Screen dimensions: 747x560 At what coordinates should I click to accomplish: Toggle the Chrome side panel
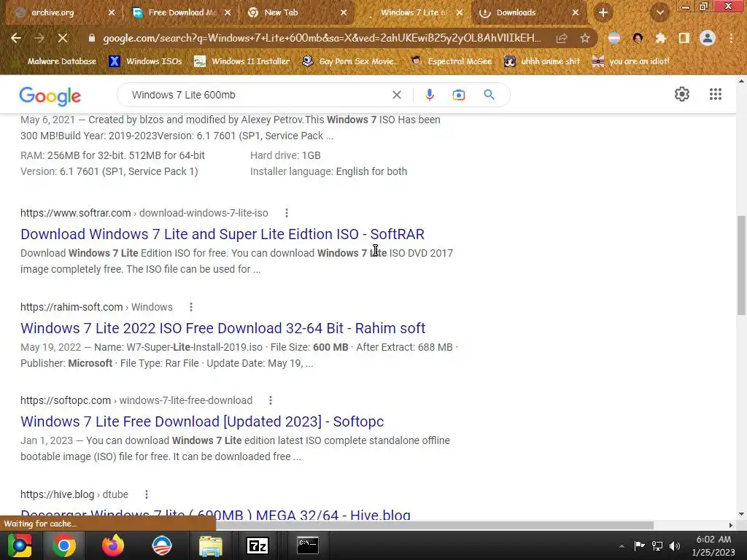[684, 38]
